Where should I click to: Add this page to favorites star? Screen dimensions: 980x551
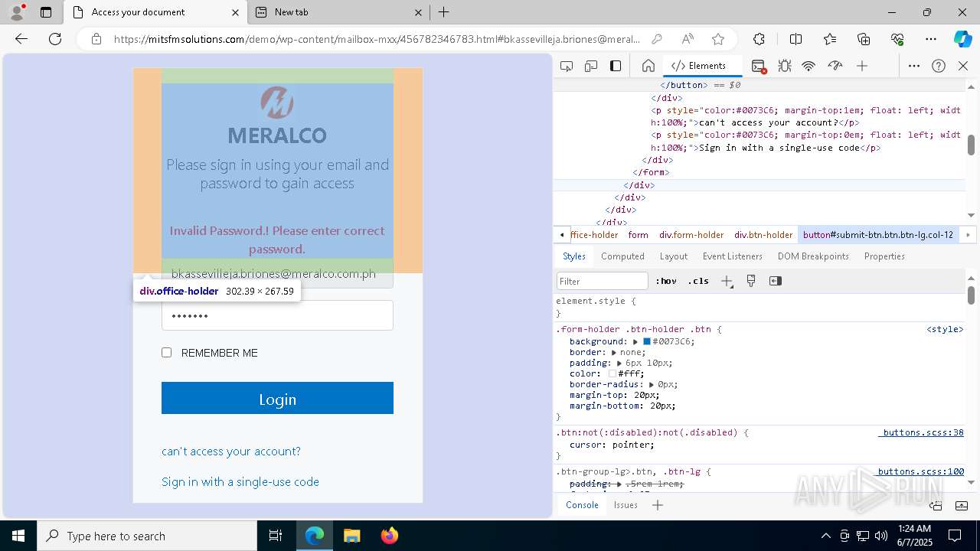click(x=718, y=39)
